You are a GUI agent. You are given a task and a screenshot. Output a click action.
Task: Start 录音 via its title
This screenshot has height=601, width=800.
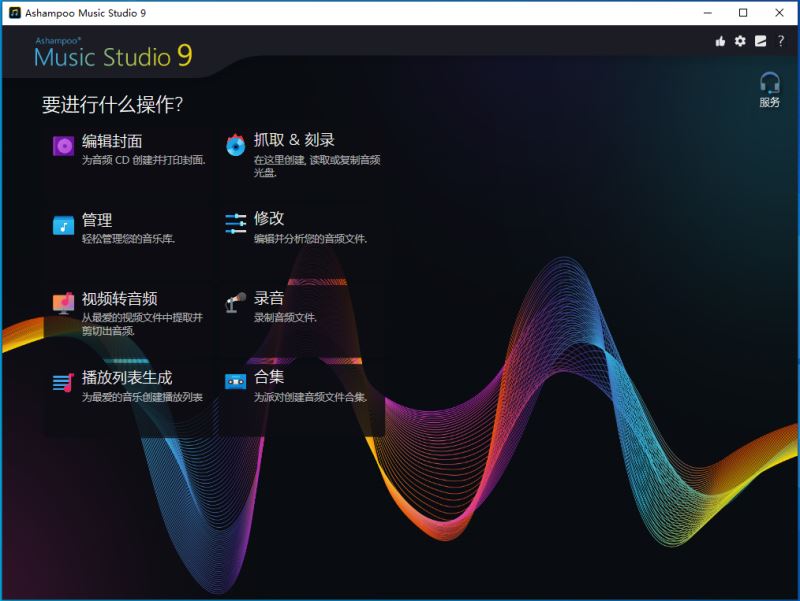[269, 298]
